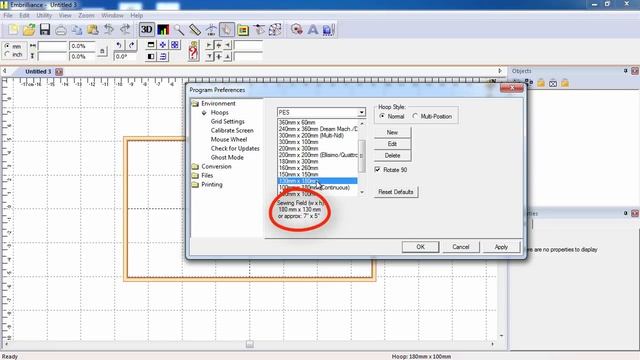The height and width of the screenshot is (360, 640).
Task: Select Normal hoop style radio
Action: pos(382,116)
